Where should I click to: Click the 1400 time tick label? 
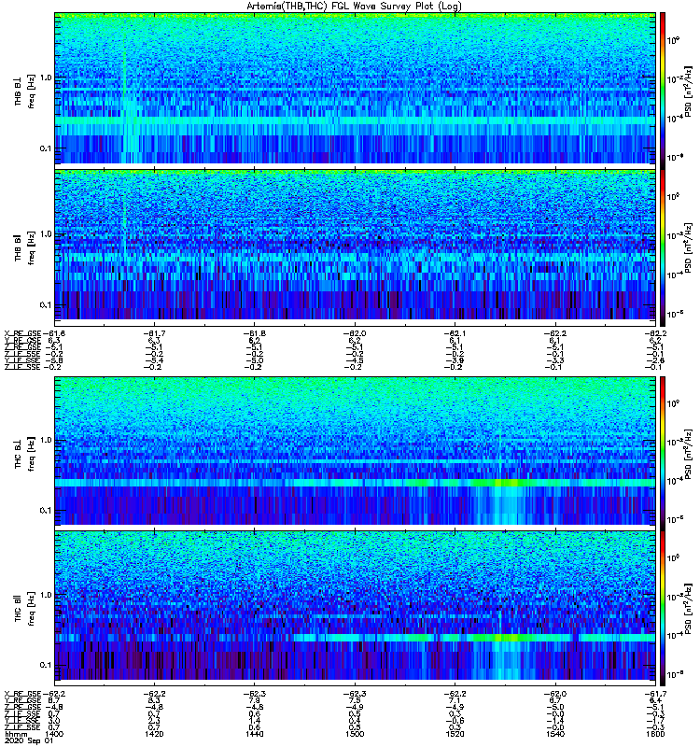[54, 734]
